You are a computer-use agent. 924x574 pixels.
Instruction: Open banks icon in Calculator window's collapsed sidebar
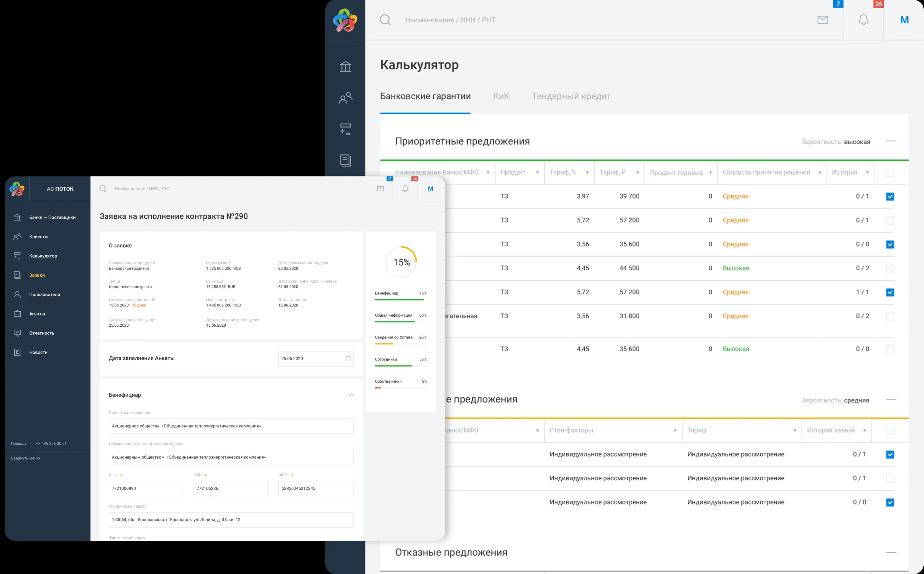[345, 66]
